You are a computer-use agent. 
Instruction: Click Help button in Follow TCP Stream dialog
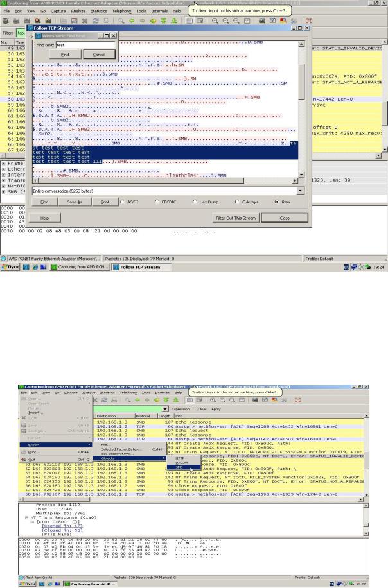click(x=45, y=218)
